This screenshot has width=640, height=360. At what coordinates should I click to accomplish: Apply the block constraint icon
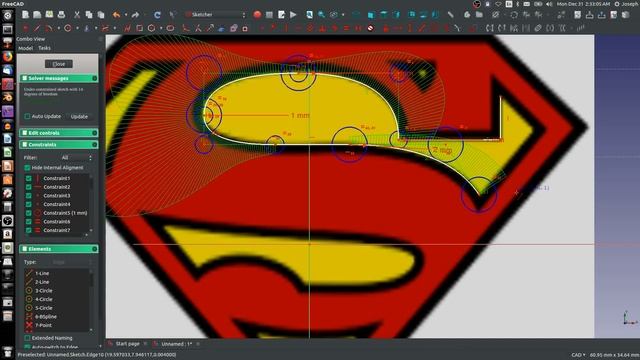coord(371,28)
